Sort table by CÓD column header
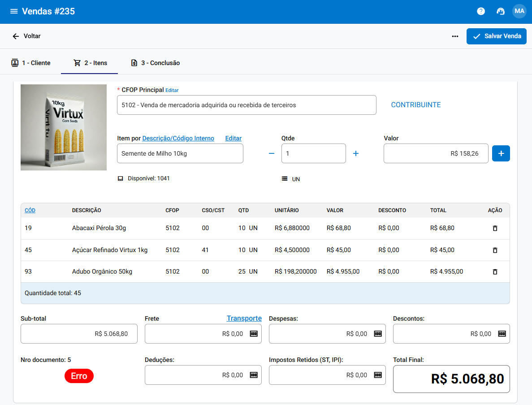The image size is (532, 405). click(30, 210)
